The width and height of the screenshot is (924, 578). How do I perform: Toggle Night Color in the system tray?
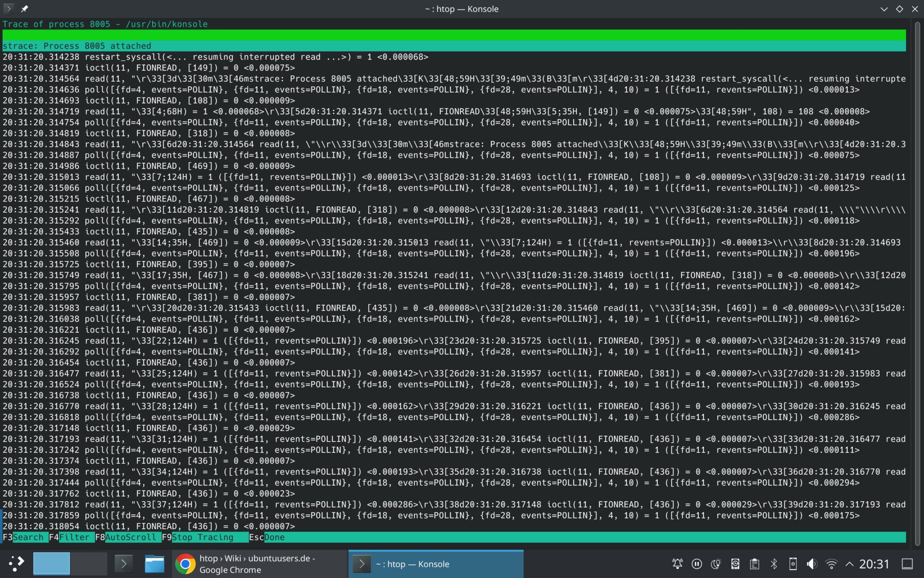point(716,564)
